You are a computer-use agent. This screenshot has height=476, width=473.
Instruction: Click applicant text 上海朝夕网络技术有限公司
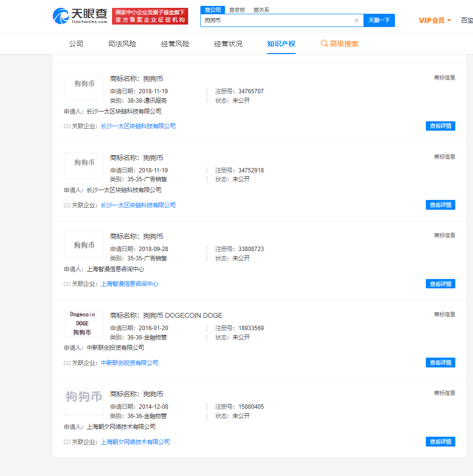point(121,427)
